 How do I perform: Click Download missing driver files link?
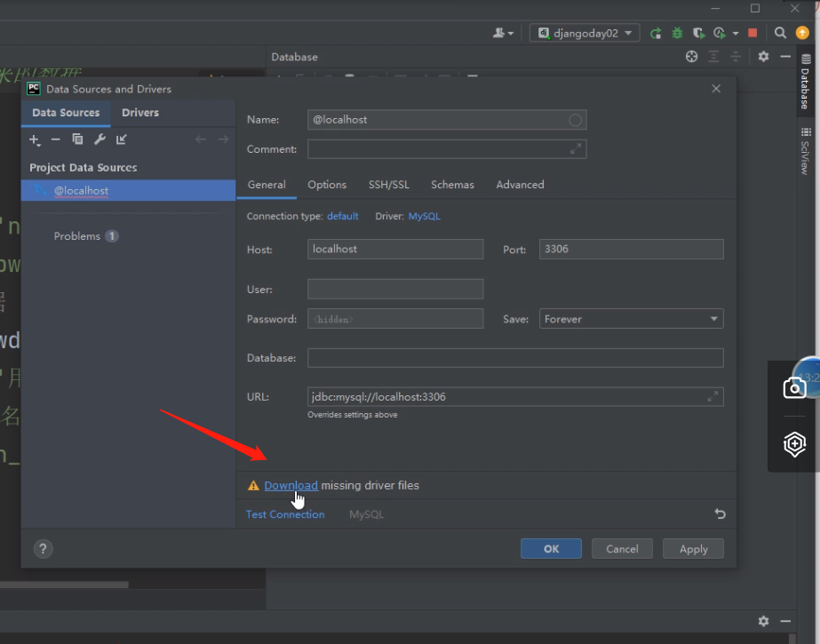(291, 486)
